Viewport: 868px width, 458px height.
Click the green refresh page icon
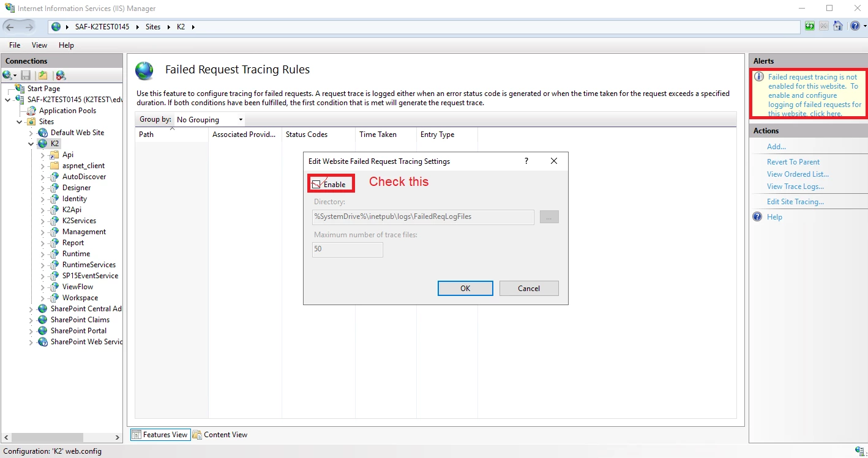click(810, 26)
